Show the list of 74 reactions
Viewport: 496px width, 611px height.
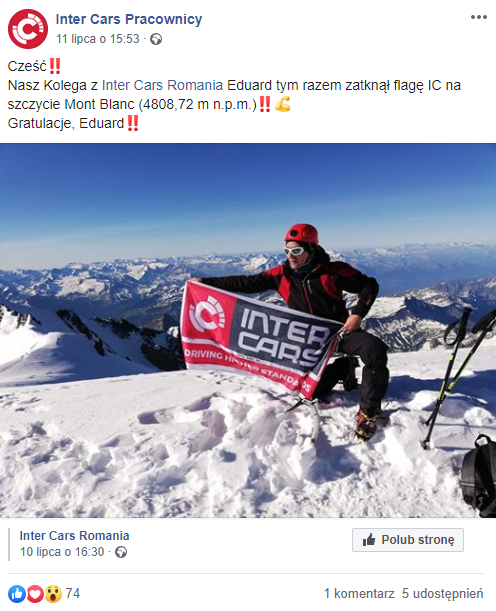tap(72, 593)
